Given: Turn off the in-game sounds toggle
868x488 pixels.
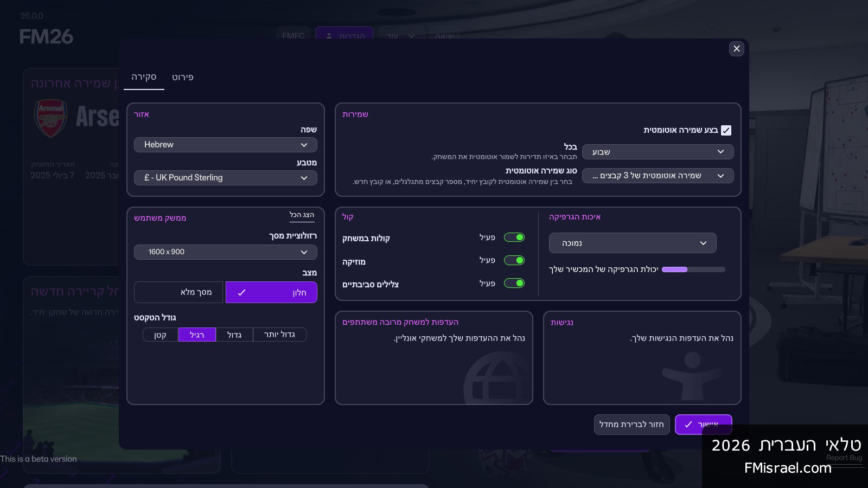Looking at the screenshot, I should (x=514, y=237).
